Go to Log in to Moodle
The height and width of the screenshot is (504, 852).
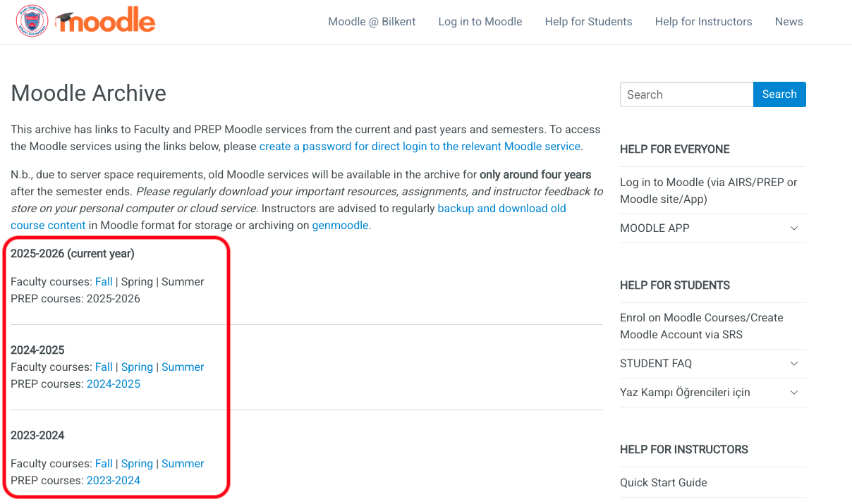click(480, 22)
